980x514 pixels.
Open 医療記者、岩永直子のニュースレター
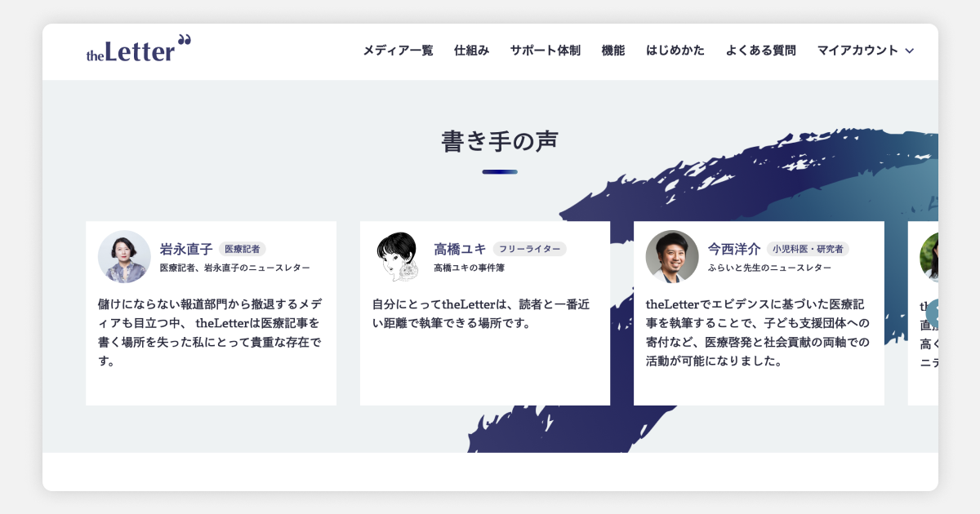coord(235,268)
